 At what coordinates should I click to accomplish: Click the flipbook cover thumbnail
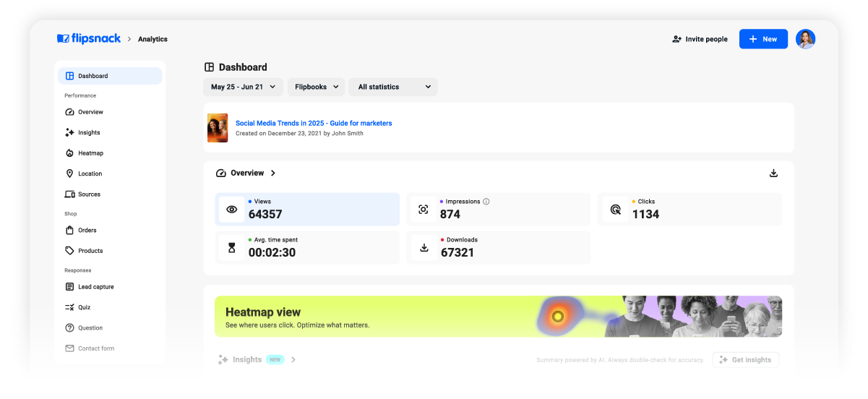[218, 128]
